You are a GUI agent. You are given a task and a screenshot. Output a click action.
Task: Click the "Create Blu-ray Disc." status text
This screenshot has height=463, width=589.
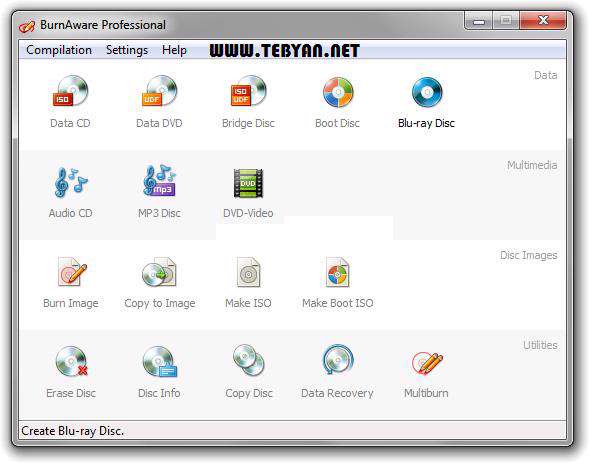(x=72, y=431)
